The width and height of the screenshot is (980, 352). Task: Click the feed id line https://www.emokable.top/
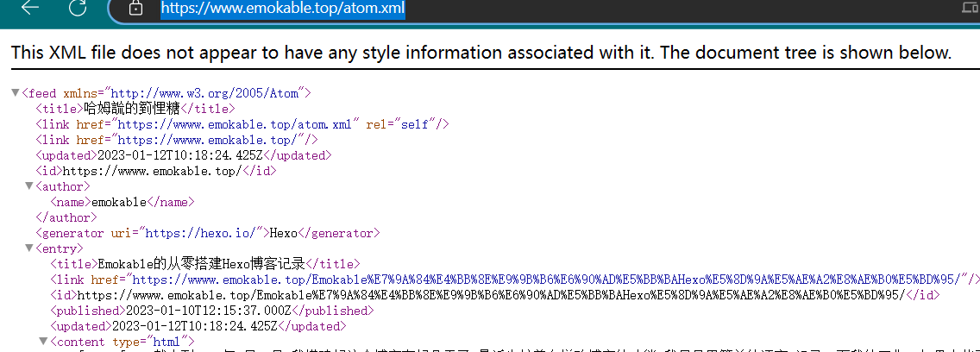click(155, 171)
